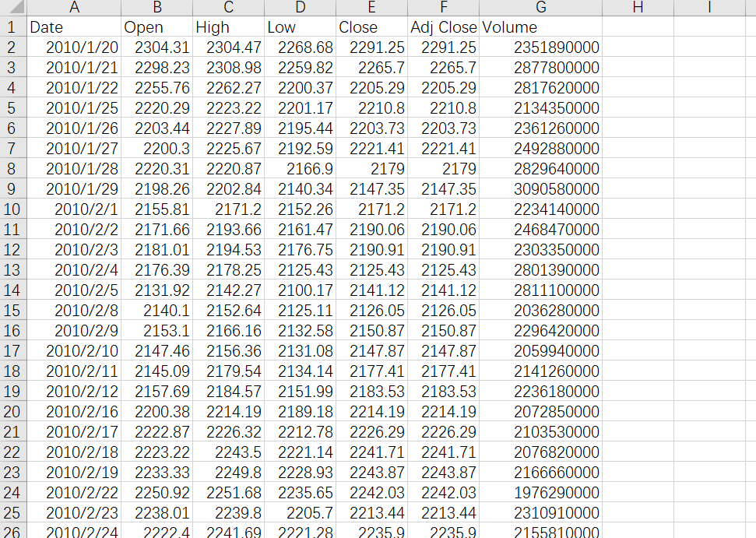This screenshot has width=756, height=538.
Task: Select Volume value 2134350000
Action: (x=541, y=108)
